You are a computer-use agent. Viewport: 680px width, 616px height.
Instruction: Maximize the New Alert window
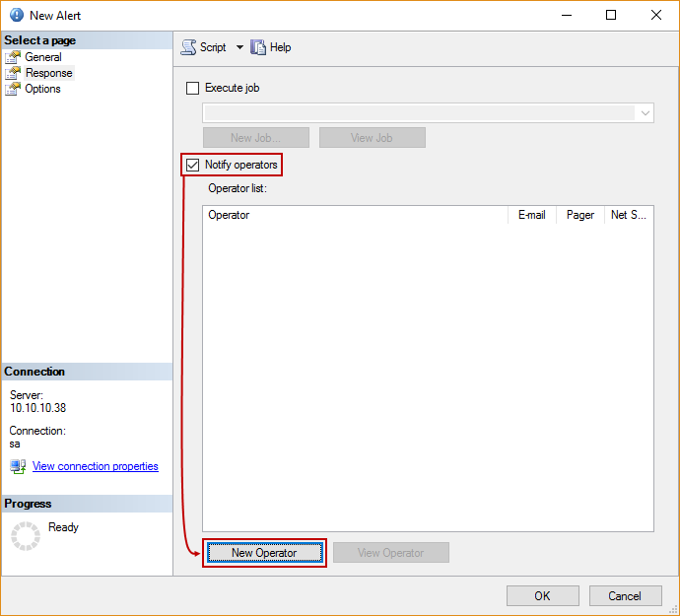coord(611,15)
